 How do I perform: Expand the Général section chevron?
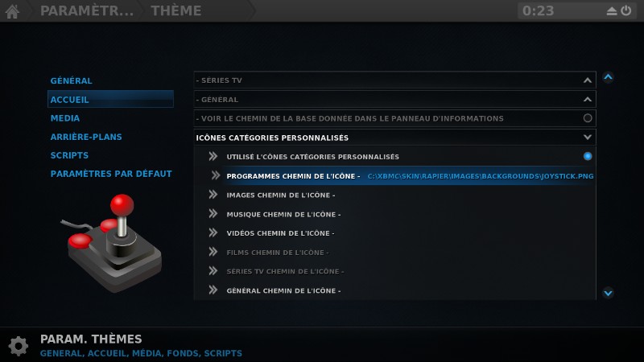pyautogui.click(x=588, y=99)
